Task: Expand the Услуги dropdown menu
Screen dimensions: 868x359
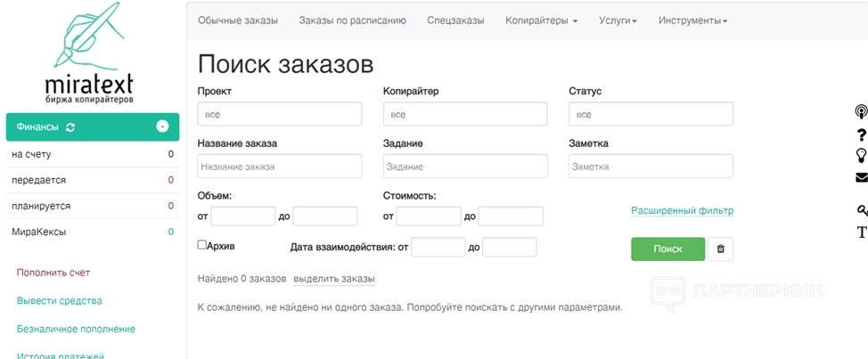Action: (x=618, y=20)
